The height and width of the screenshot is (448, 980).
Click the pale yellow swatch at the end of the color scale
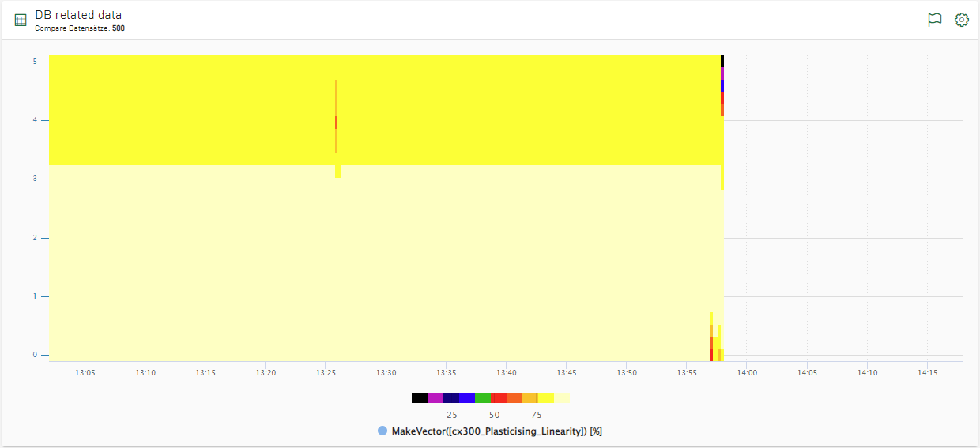click(562, 398)
